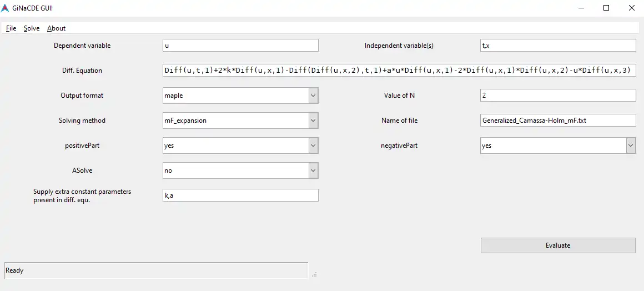Image resolution: width=644 pixels, height=291 pixels.
Task: Click the Name of file field
Action: click(x=557, y=121)
